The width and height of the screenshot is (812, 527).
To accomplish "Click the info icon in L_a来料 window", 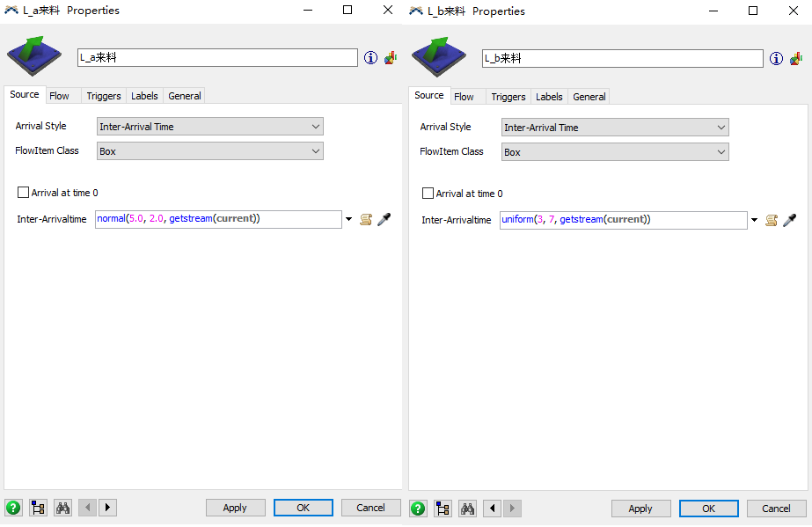I will (370, 57).
